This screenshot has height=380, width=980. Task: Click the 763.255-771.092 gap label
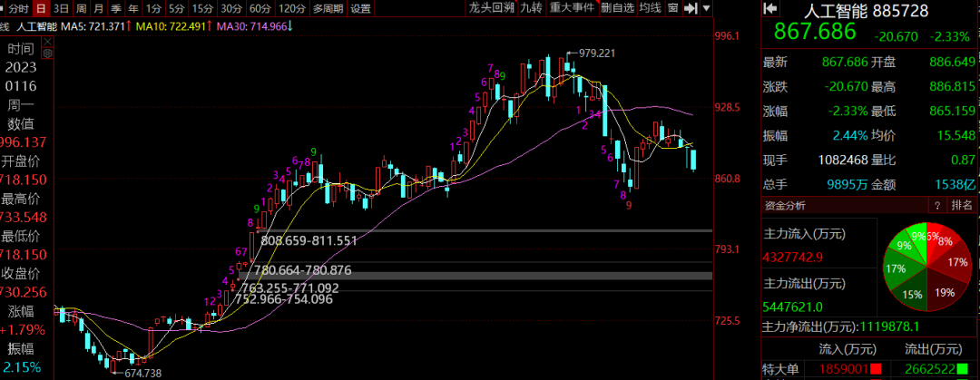click(x=289, y=288)
